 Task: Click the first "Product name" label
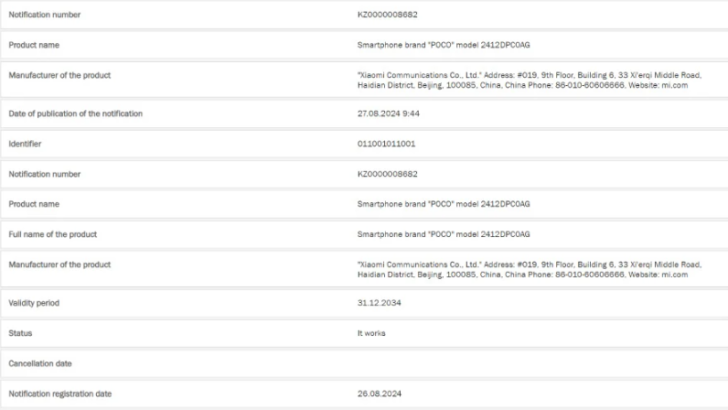(35, 45)
